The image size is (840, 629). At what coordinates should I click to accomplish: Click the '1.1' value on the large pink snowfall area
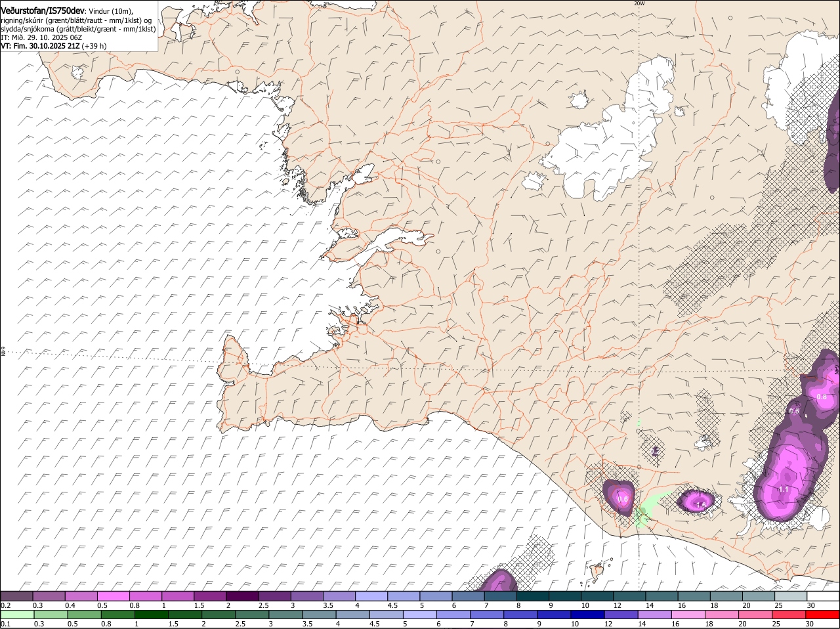[x=783, y=489]
